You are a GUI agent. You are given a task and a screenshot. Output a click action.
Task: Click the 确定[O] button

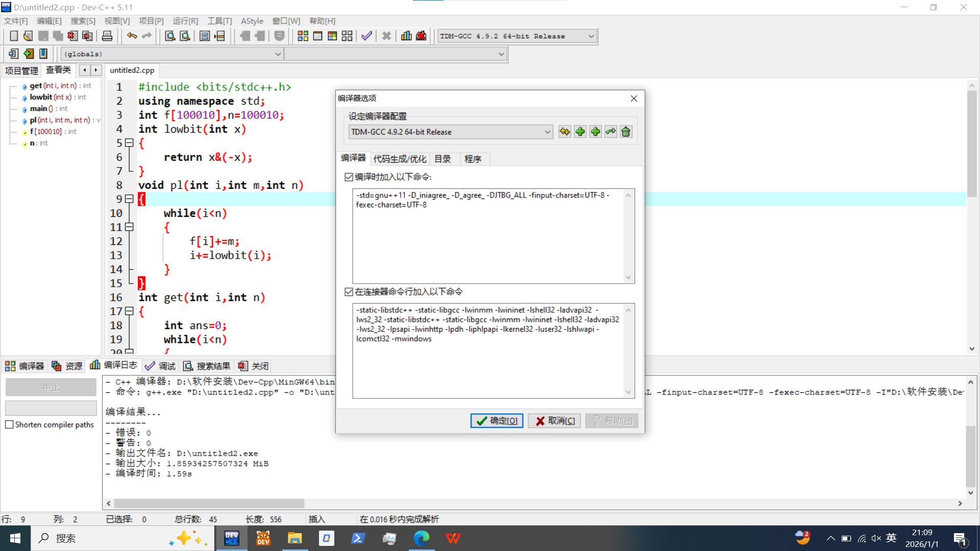point(497,421)
